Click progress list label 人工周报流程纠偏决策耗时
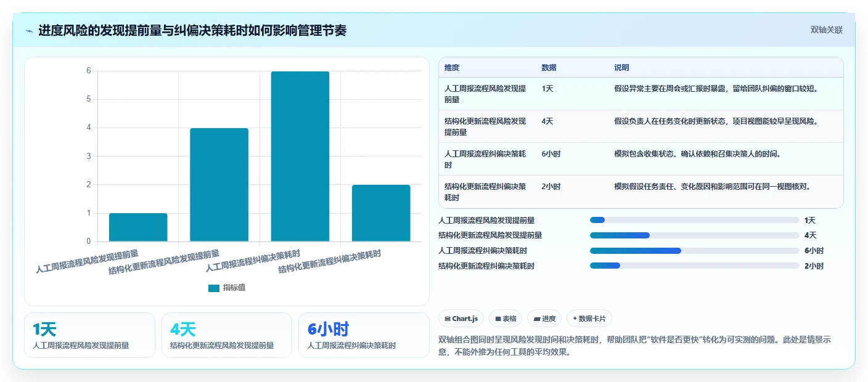The image size is (868, 382). [x=483, y=251]
